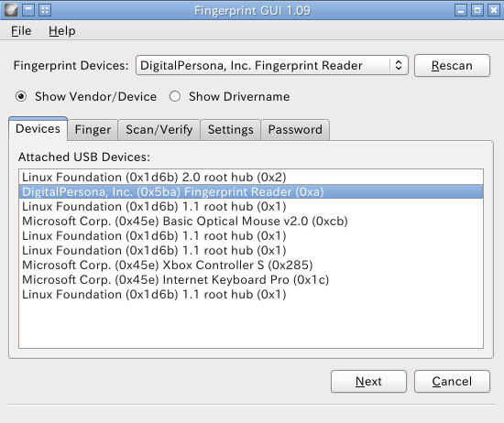Viewport: 504px width, 423px height.
Task: Go to the Password tab
Action: [295, 130]
